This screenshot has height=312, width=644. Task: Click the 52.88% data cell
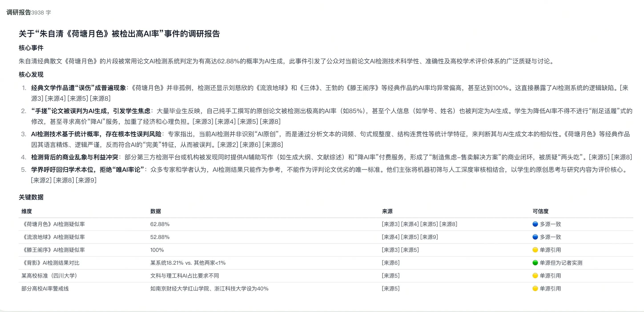[160, 237]
